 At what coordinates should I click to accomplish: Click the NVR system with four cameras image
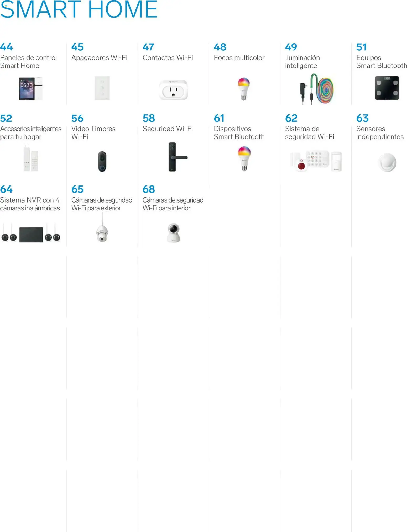pos(31,233)
